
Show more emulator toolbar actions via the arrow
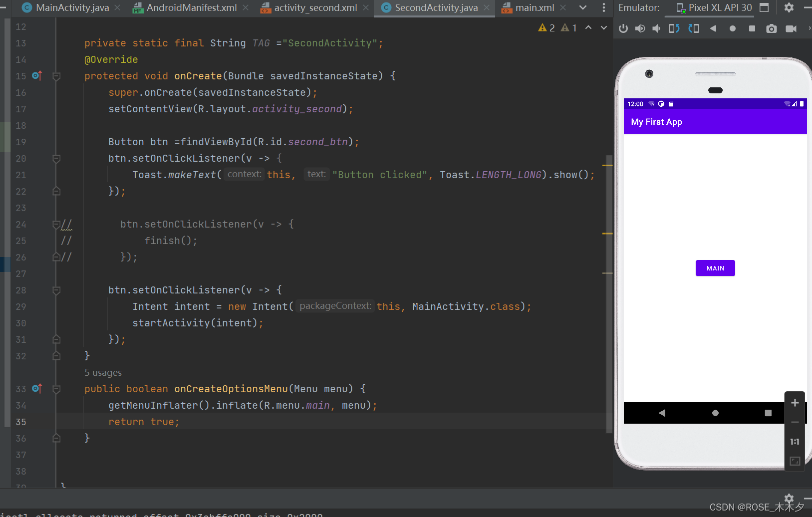point(809,28)
